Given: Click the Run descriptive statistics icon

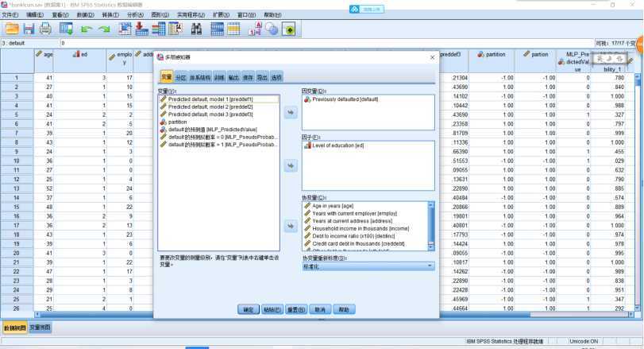Looking at the screenshot, I should (x=175, y=29).
